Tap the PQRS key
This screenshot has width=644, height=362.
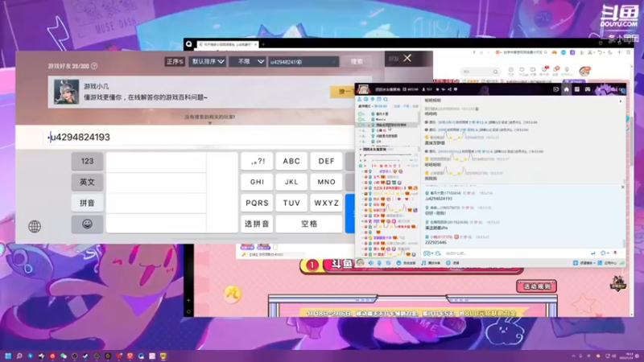[x=257, y=203]
